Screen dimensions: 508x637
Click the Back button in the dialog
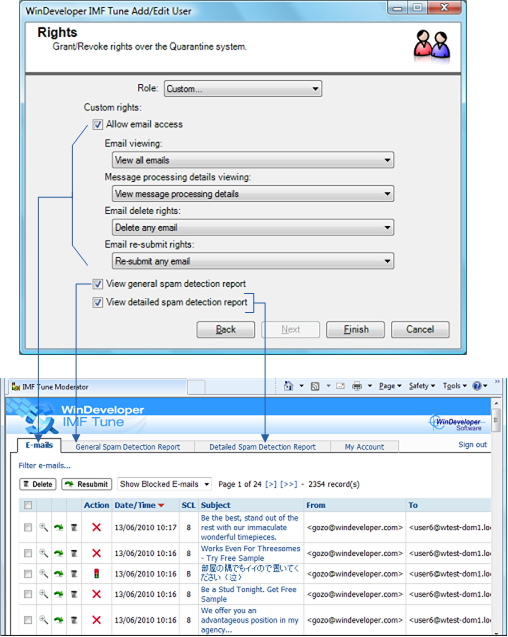(226, 329)
